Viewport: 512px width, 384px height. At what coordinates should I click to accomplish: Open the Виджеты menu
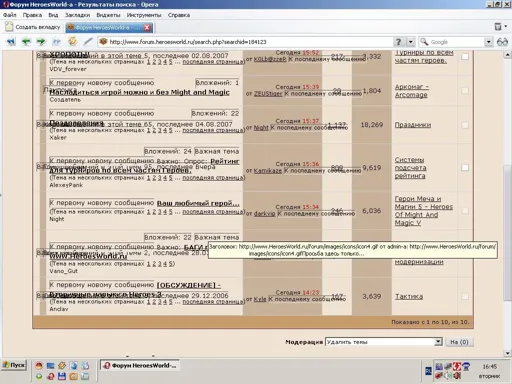pos(108,15)
